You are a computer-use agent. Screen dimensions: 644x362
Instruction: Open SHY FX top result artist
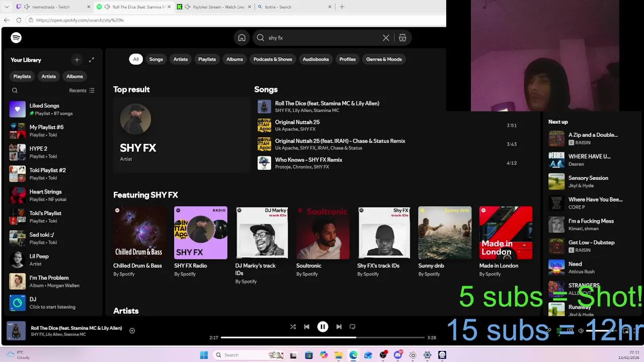181,134
